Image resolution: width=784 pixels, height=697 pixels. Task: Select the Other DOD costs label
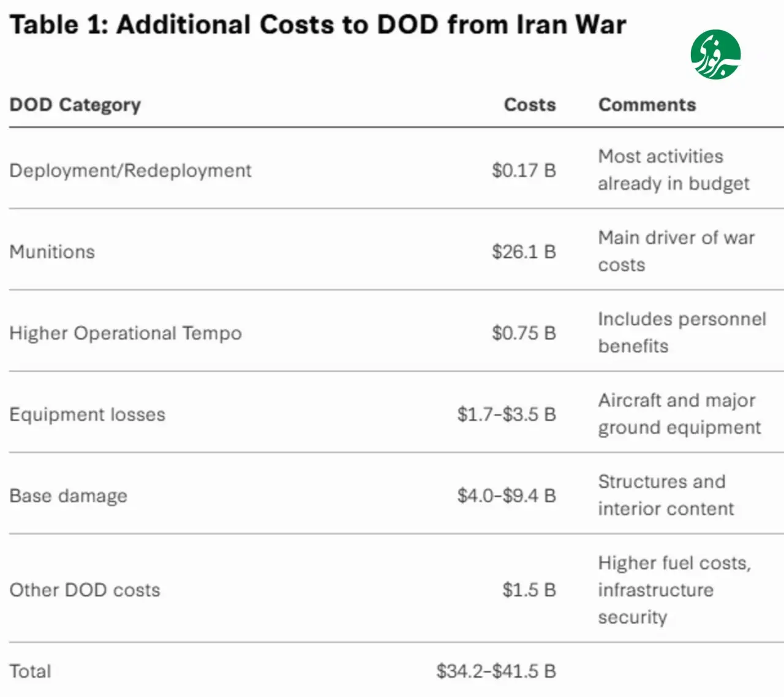tap(85, 590)
